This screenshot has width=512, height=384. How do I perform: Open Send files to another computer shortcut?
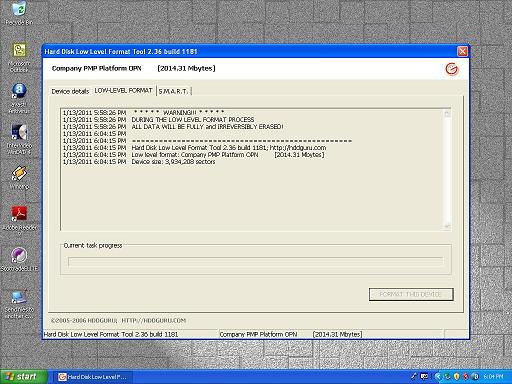(x=19, y=305)
